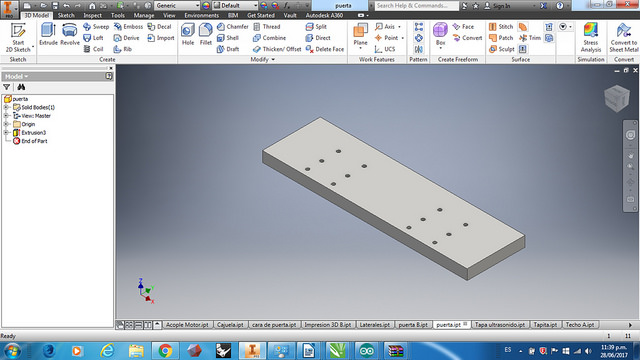640x360 pixels.
Task: Expand the Origin folder node
Action: (x=6, y=124)
